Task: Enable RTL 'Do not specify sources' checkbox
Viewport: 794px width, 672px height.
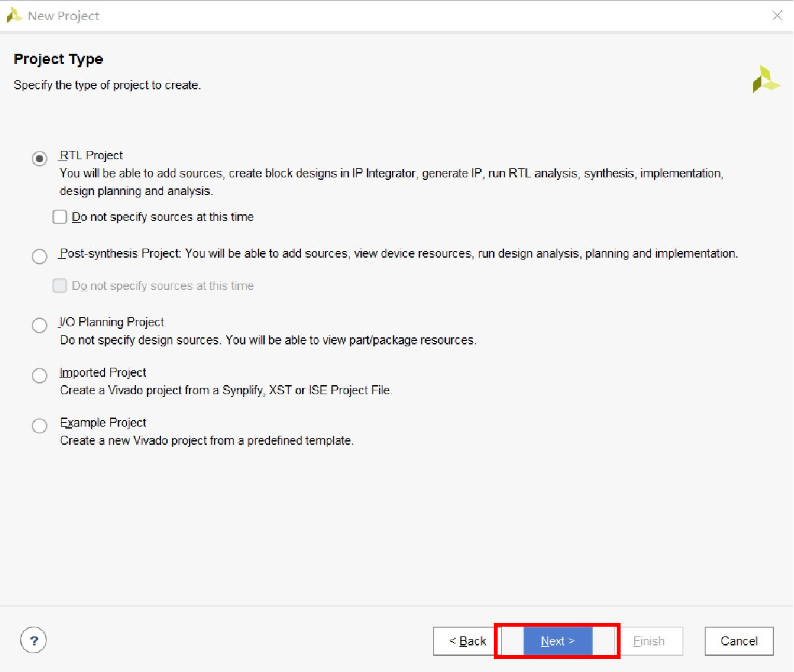Action: (x=60, y=217)
